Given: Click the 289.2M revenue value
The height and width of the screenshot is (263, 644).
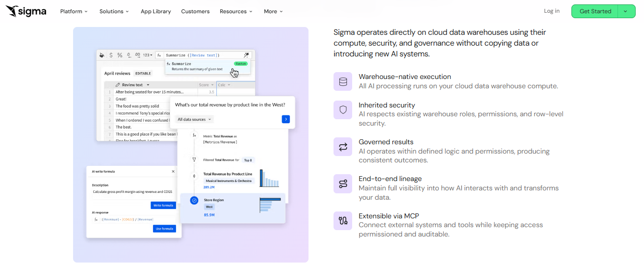Looking at the screenshot, I should [x=209, y=187].
